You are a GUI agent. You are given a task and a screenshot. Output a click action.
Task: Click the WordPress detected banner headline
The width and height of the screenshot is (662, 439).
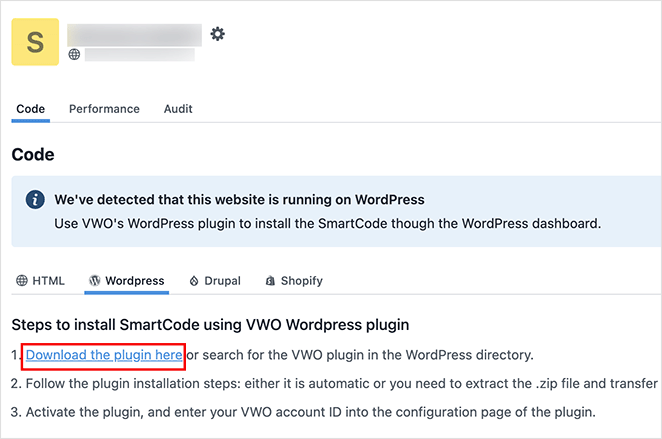[239, 199]
